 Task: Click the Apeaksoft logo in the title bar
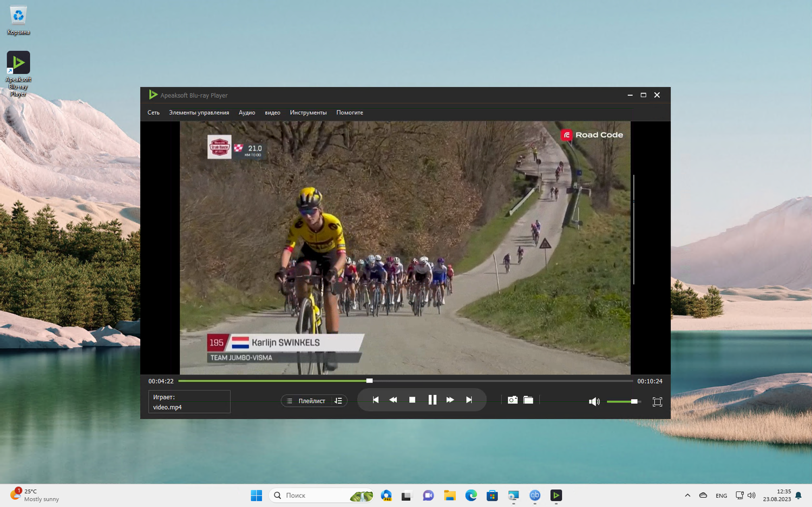tap(153, 95)
